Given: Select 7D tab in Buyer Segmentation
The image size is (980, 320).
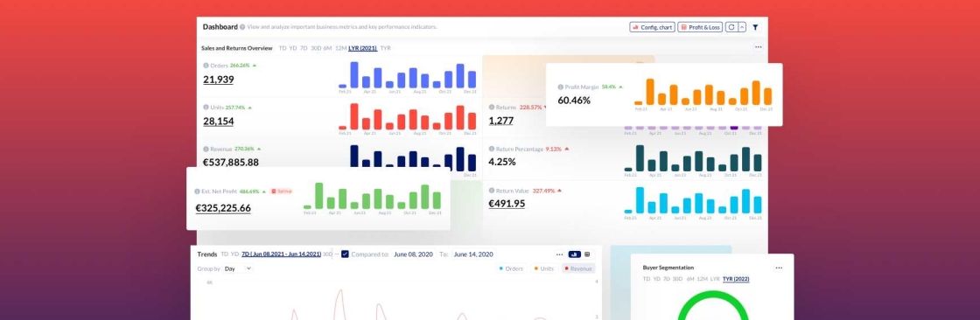Looking at the screenshot, I should [667, 279].
